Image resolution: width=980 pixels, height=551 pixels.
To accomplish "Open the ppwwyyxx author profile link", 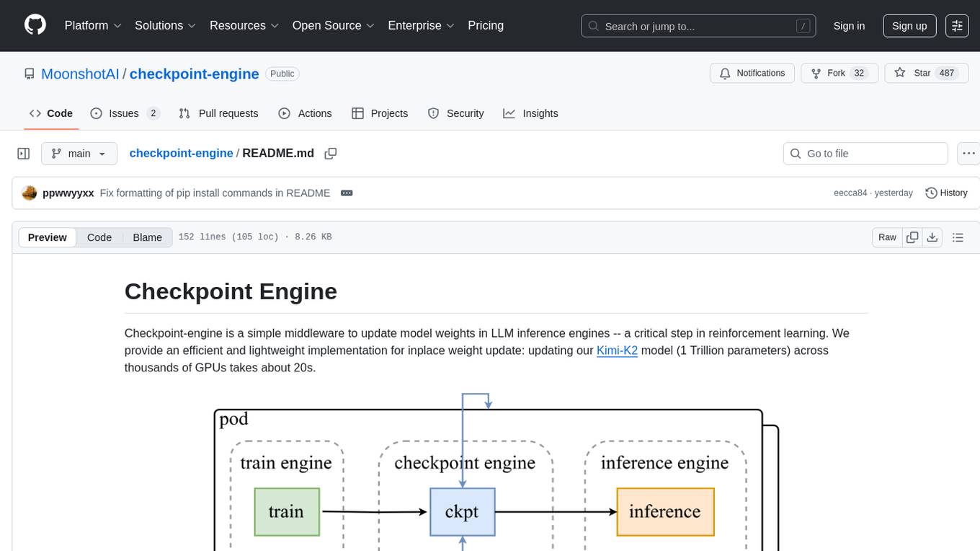I will 68,193.
